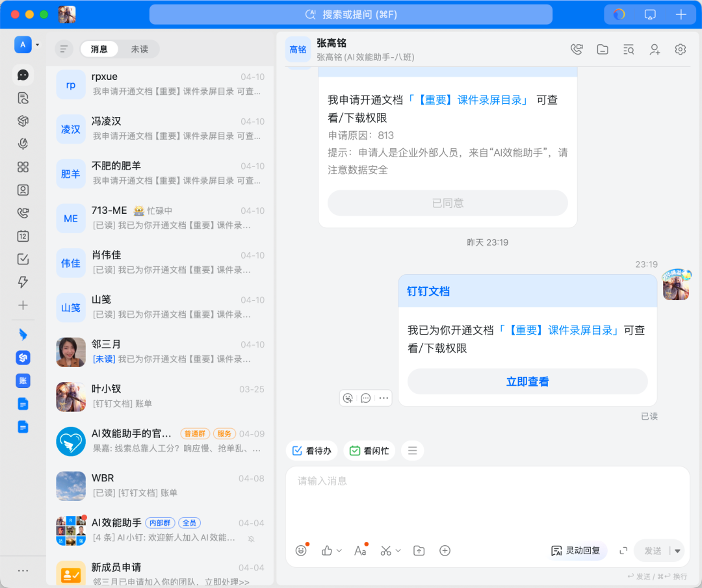Enable the 看待办 quick toggle
This screenshot has height=588, width=702.
[311, 450]
